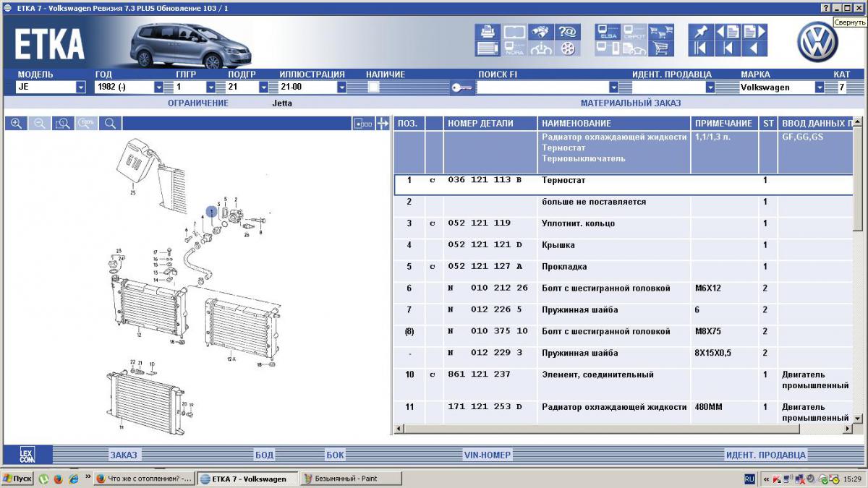The width and height of the screenshot is (868, 488).
Task: Click the dotted-boxes layout icon above illustration
Action: click(x=364, y=124)
